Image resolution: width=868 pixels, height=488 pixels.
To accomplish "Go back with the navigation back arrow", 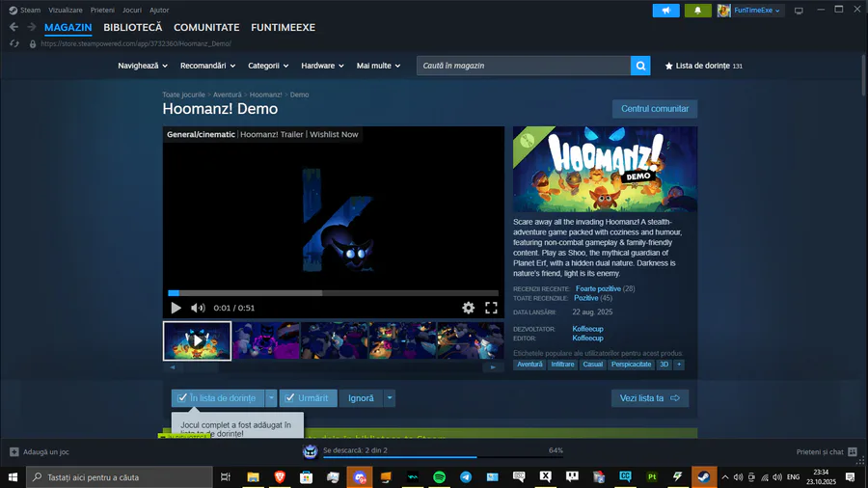I will pyautogui.click(x=14, y=27).
